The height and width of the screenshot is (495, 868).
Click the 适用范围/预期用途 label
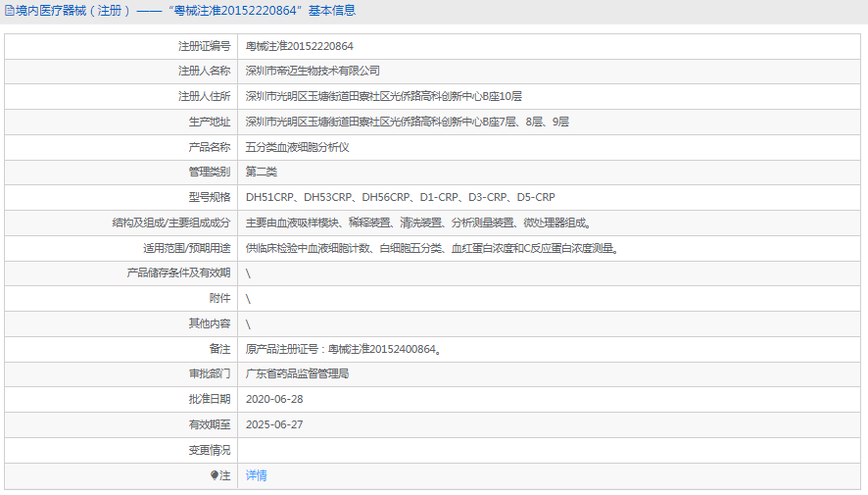187,248
